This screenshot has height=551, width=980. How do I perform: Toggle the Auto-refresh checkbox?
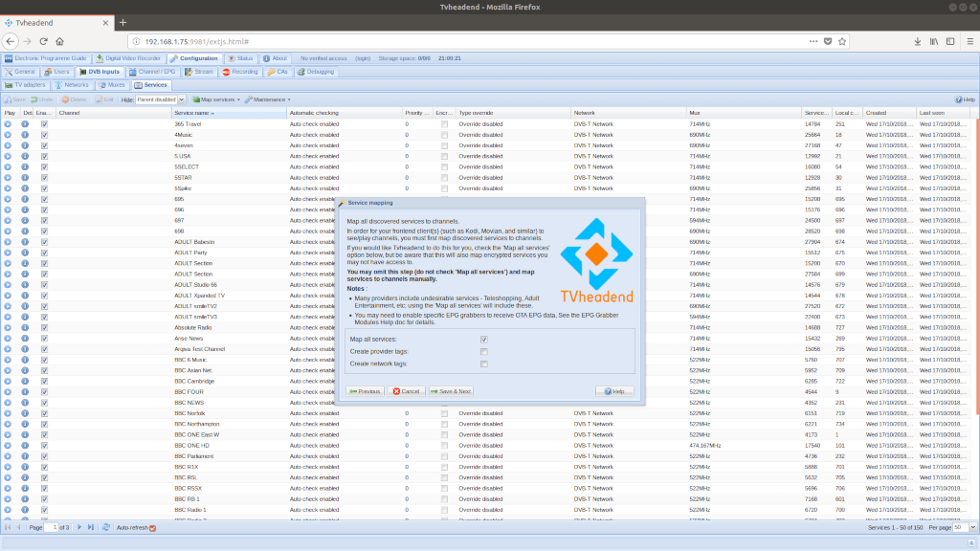click(152, 527)
